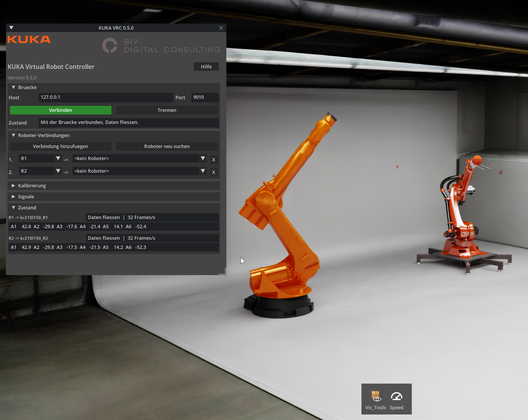The image size is (528, 420).
Task: Expand the Kalibrierung section
Action: click(x=114, y=186)
